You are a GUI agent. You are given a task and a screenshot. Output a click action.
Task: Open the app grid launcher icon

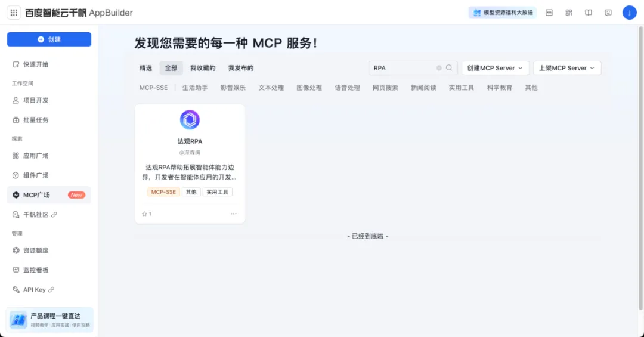(14, 13)
